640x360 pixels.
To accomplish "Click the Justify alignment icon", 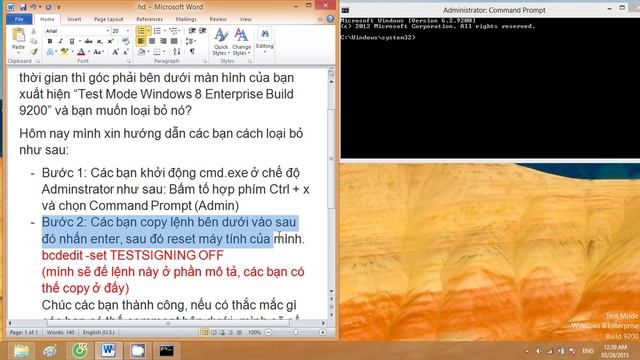I will click(x=174, y=41).
